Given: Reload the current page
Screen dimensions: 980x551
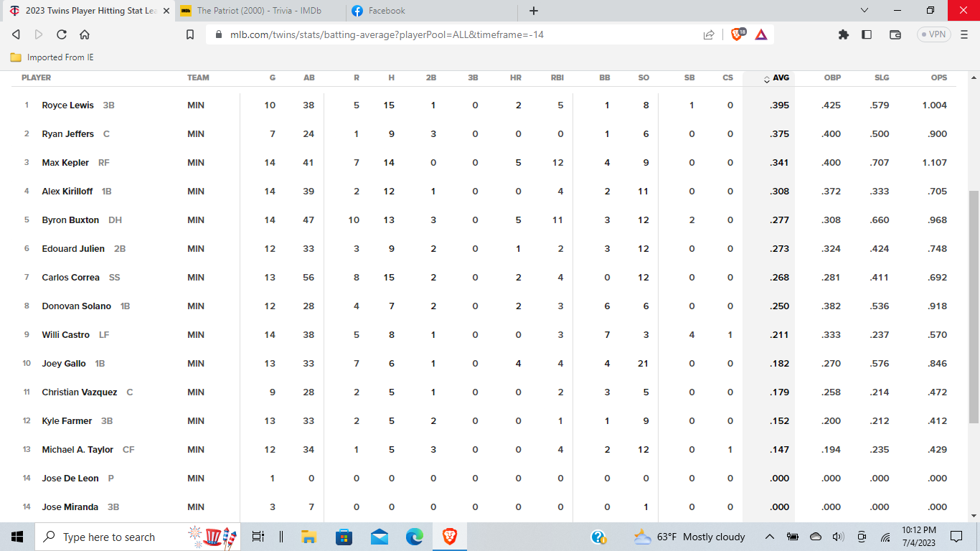Looking at the screenshot, I should (62, 34).
